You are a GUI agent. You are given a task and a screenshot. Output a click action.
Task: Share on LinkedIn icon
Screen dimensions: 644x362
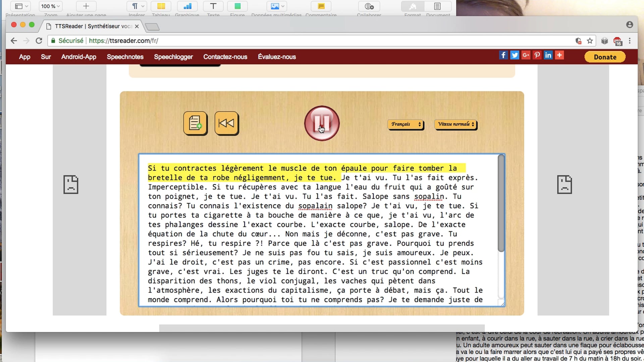pyautogui.click(x=548, y=55)
